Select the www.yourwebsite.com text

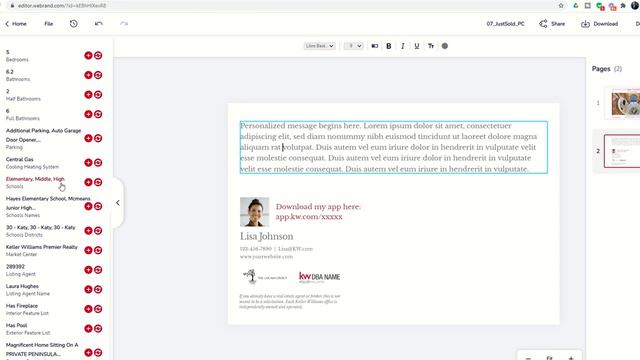click(x=266, y=257)
